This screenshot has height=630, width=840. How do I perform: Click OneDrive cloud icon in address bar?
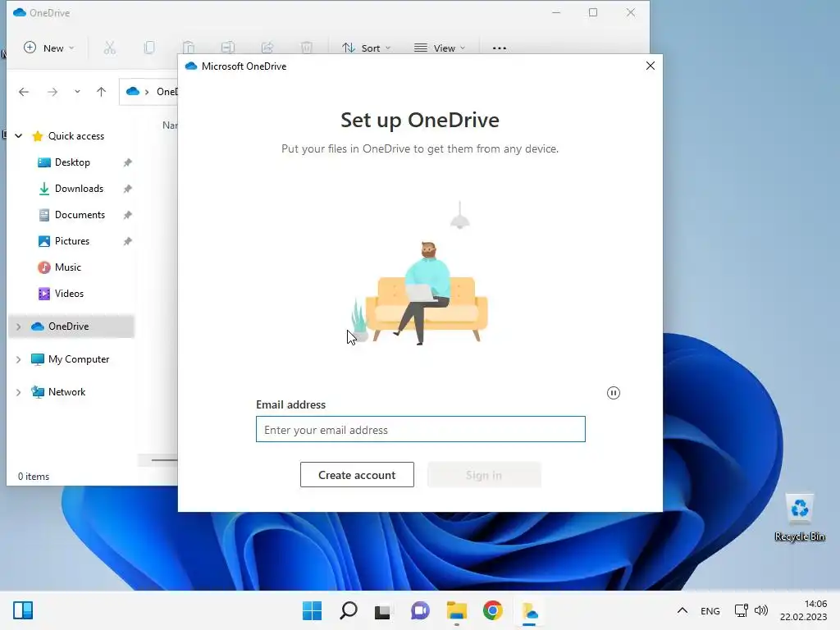(x=133, y=92)
